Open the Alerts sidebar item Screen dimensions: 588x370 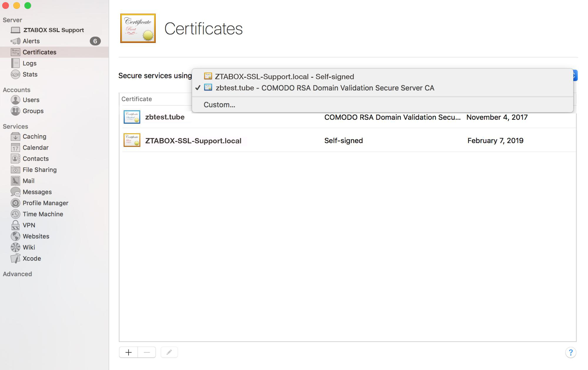[x=31, y=41]
